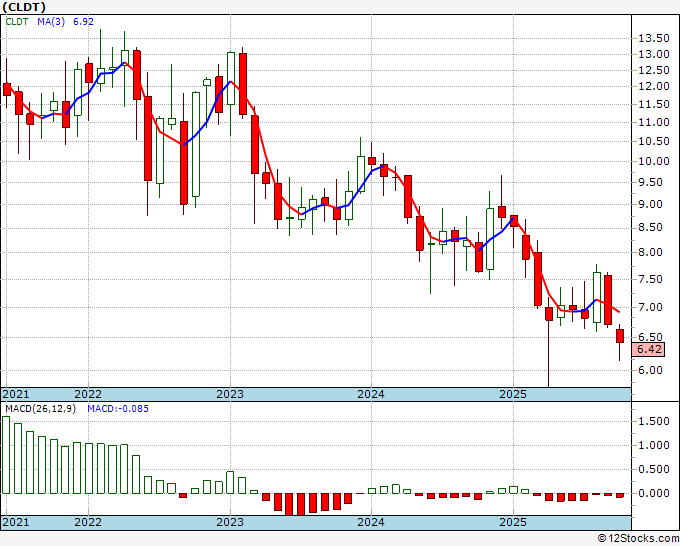Click the last red candlestick near 6.42
The image size is (680, 546).
click(620, 336)
